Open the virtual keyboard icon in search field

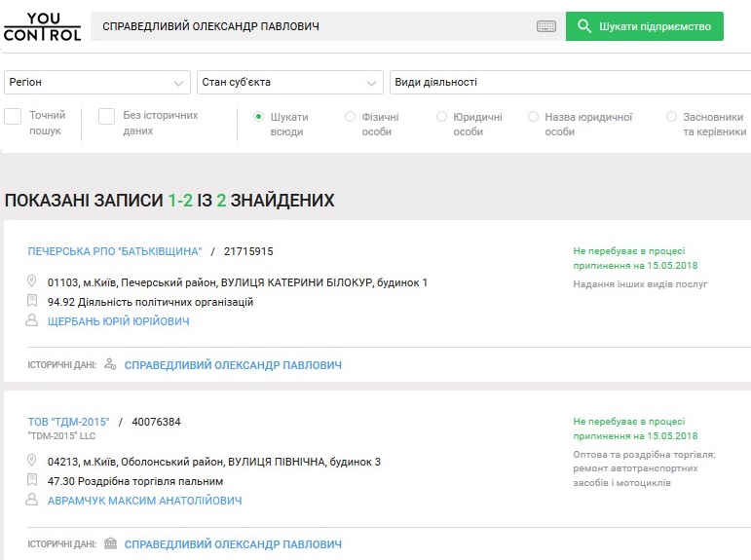tap(546, 26)
